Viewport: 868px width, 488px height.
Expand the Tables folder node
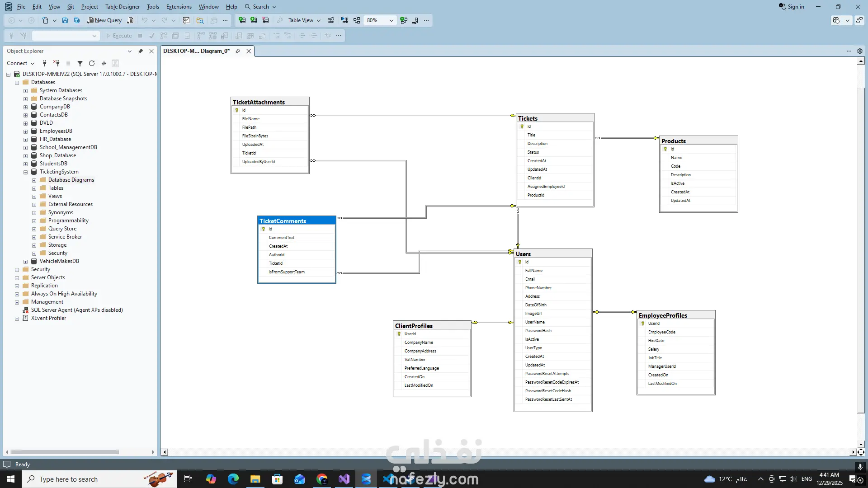tap(34, 188)
